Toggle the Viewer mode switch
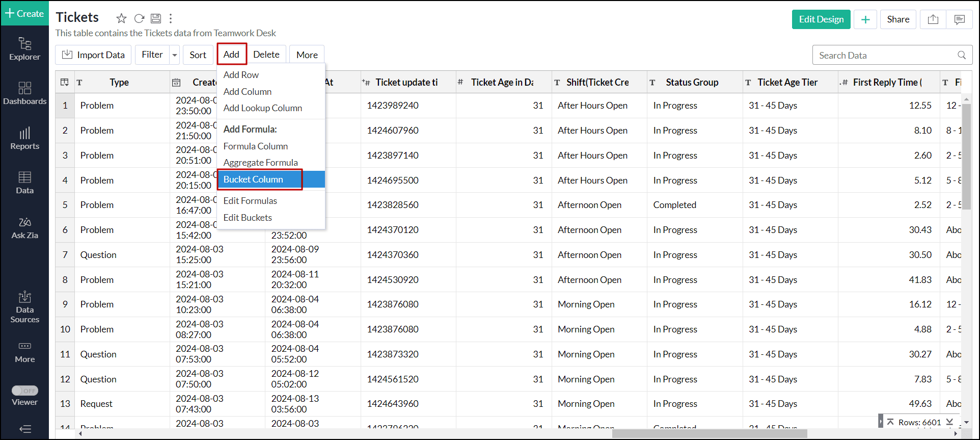The width and height of the screenshot is (980, 440). [25, 391]
